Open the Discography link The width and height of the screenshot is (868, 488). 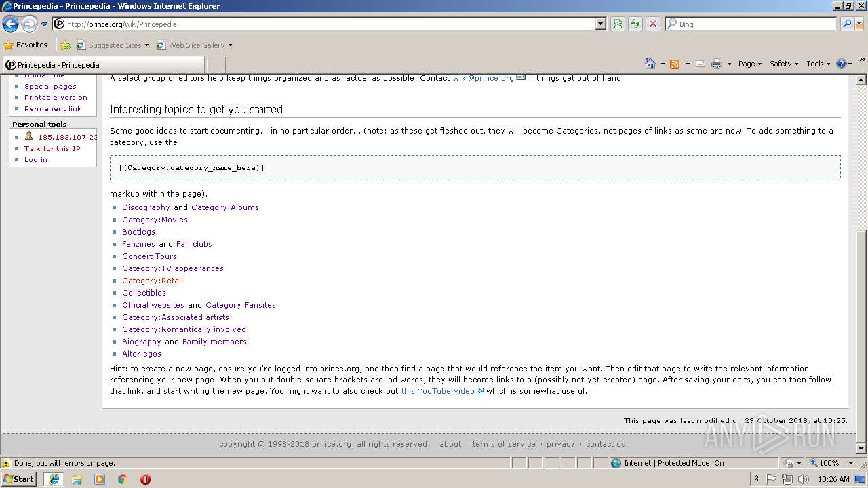[x=146, y=207]
